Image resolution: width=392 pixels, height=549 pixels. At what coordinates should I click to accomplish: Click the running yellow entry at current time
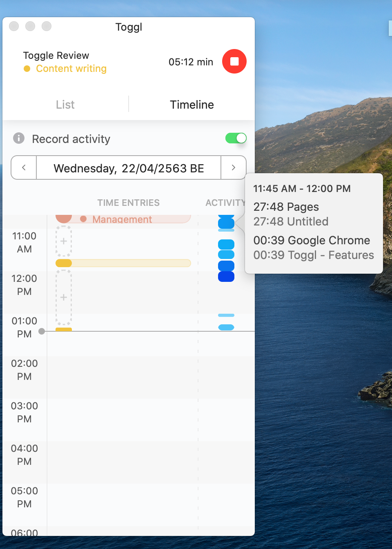[x=64, y=329]
